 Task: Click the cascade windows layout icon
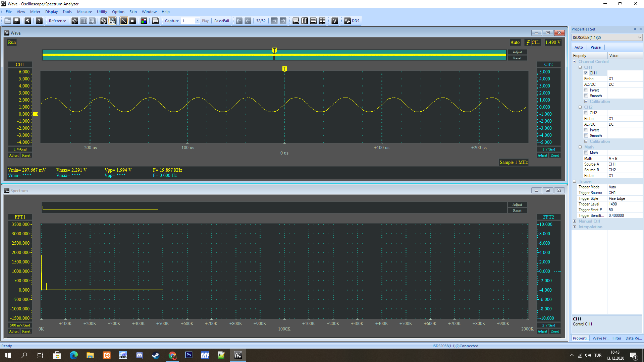tap(296, 21)
